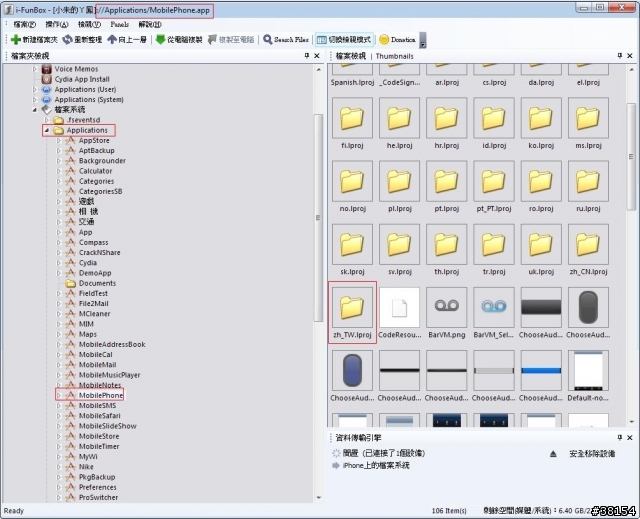
Task: Expand Applications (User) node
Action: (x=35, y=89)
